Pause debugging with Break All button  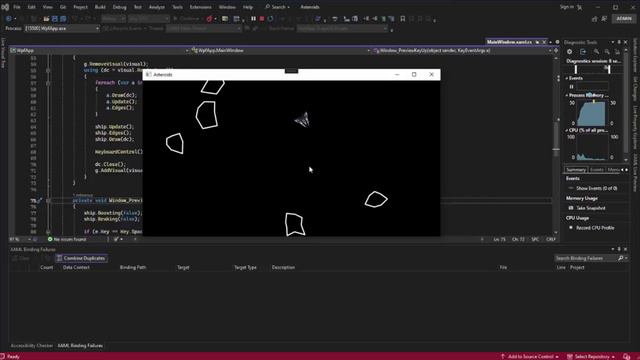tap(253, 19)
